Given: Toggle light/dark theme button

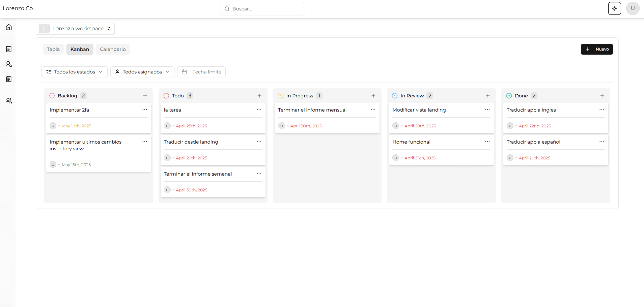Looking at the screenshot, I should (x=614, y=8).
